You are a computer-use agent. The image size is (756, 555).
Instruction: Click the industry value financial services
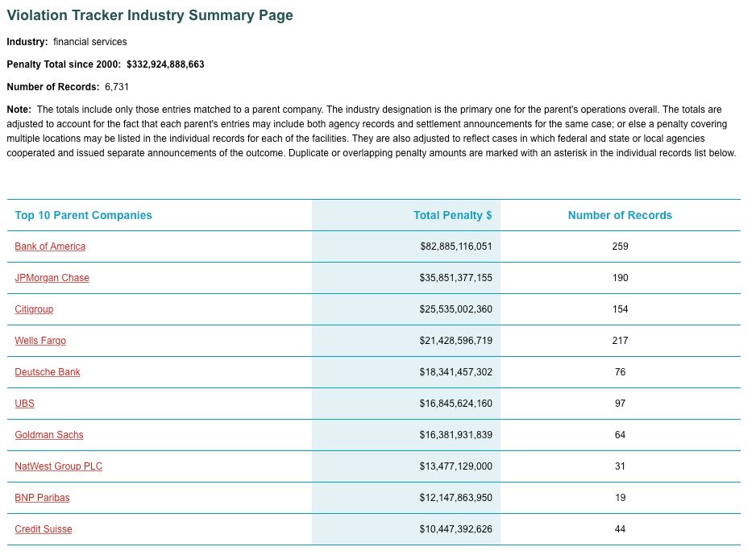(x=90, y=42)
